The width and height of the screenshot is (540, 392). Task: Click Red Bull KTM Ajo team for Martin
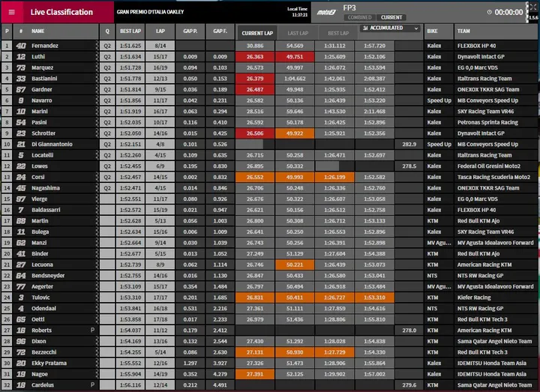(x=478, y=221)
